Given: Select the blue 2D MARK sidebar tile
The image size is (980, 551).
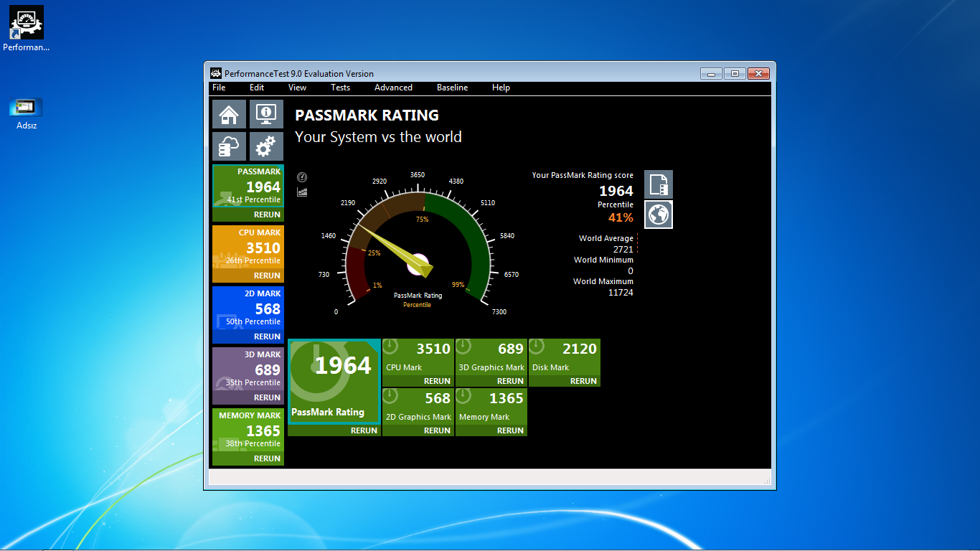Looking at the screenshot, I should coord(248,308).
